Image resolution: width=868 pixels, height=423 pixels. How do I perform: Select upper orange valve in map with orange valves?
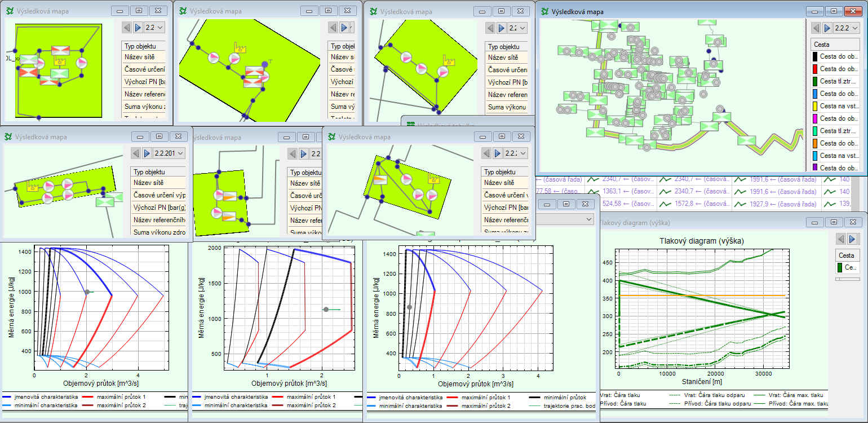[229, 196]
